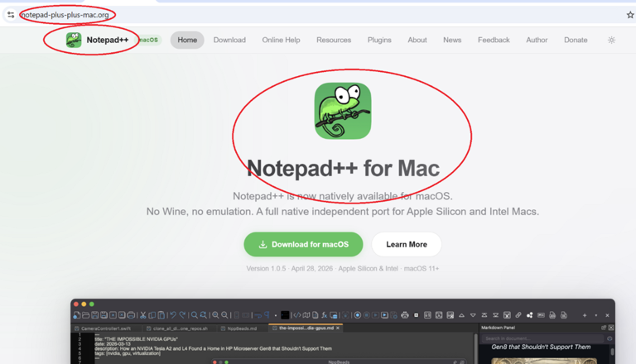Image resolution: width=636 pixels, height=364 pixels.
Task: Click the Markdown Panel float/undock icon
Action: coord(604,328)
